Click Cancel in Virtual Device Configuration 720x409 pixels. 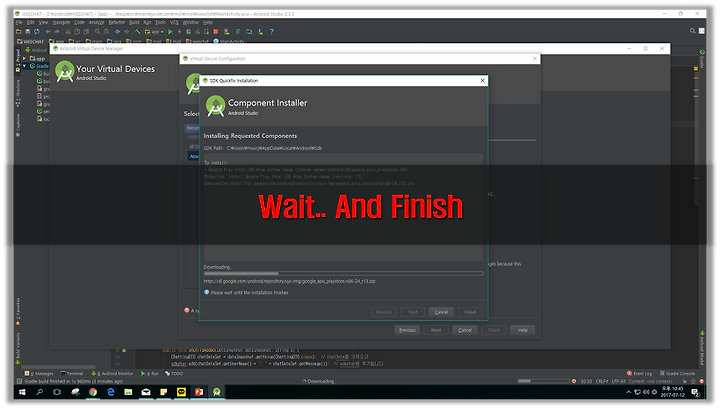click(465, 330)
